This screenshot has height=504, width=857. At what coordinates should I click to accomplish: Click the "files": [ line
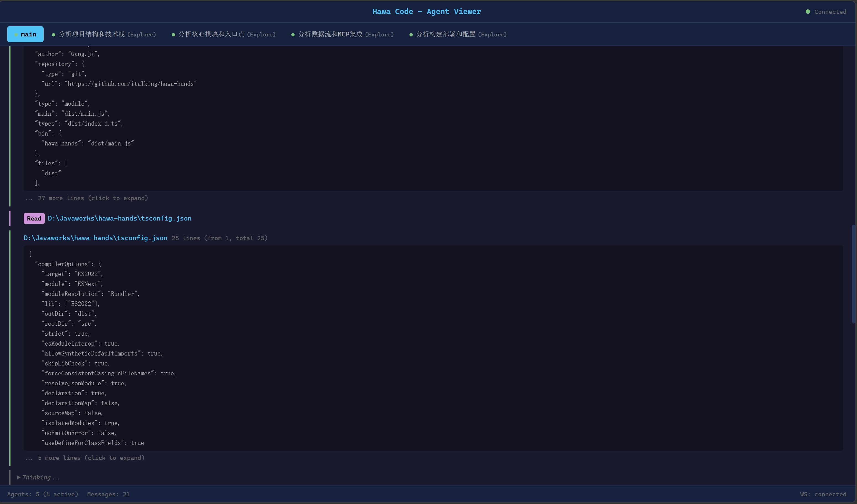[x=51, y=164]
